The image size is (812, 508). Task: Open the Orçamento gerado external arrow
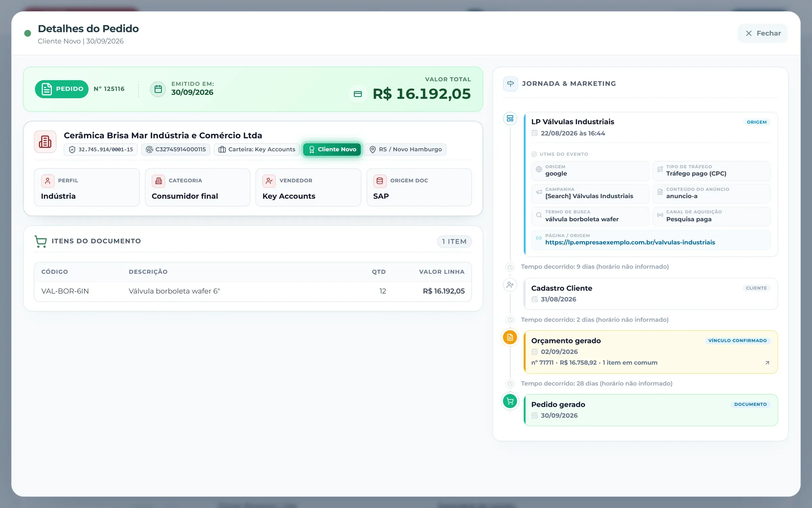(x=767, y=363)
